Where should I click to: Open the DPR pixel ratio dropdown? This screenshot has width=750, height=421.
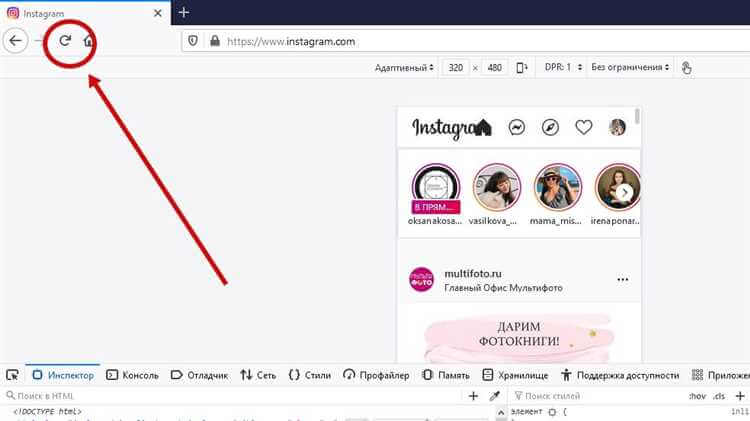coord(563,67)
